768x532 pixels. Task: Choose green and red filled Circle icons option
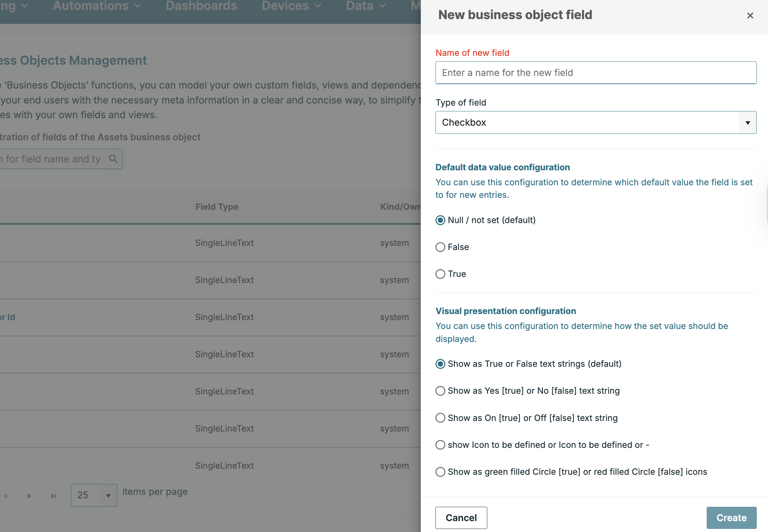point(440,472)
